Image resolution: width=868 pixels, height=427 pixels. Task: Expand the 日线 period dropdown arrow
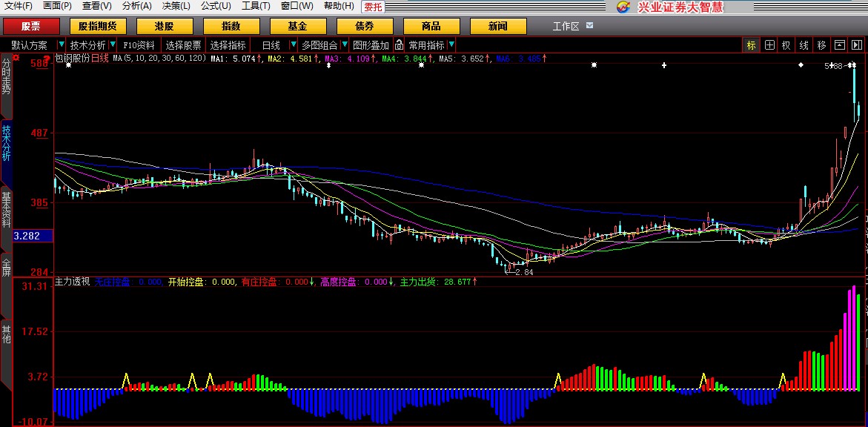[x=294, y=45]
